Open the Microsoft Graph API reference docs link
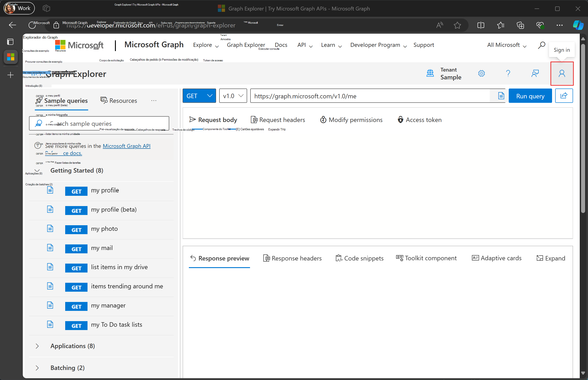Screen dimensions: 588x380 click(127, 146)
